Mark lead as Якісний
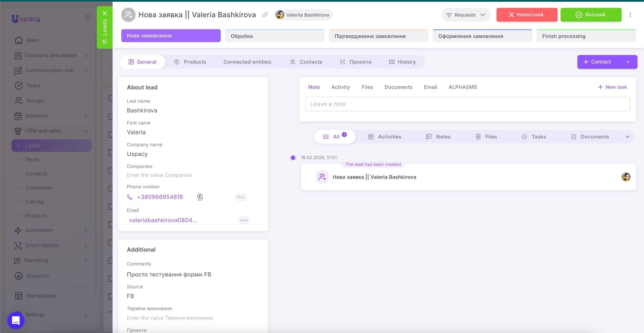This screenshot has height=333, width=644. [x=591, y=15]
